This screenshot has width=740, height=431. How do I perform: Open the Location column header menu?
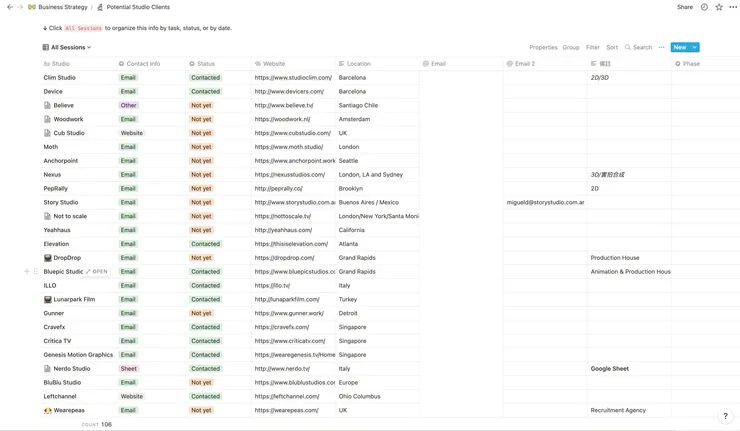tap(354, 64)
